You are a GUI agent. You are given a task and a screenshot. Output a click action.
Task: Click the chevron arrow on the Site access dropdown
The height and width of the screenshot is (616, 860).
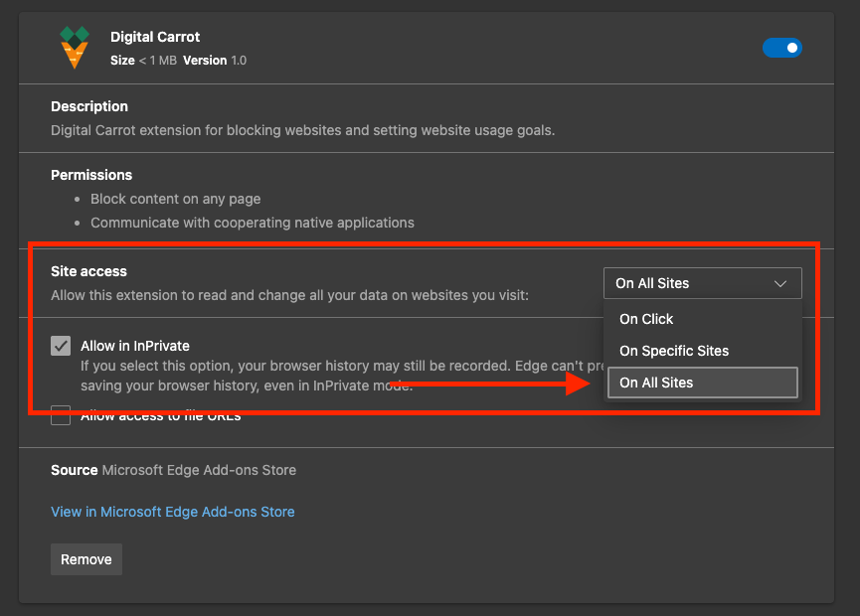pyautogui.click(x=780, y=283)
